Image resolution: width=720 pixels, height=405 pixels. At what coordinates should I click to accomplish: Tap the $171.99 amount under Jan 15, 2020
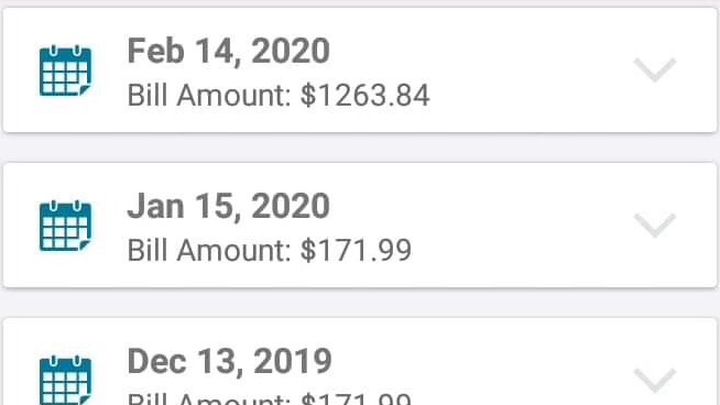[x=356, y=250]
